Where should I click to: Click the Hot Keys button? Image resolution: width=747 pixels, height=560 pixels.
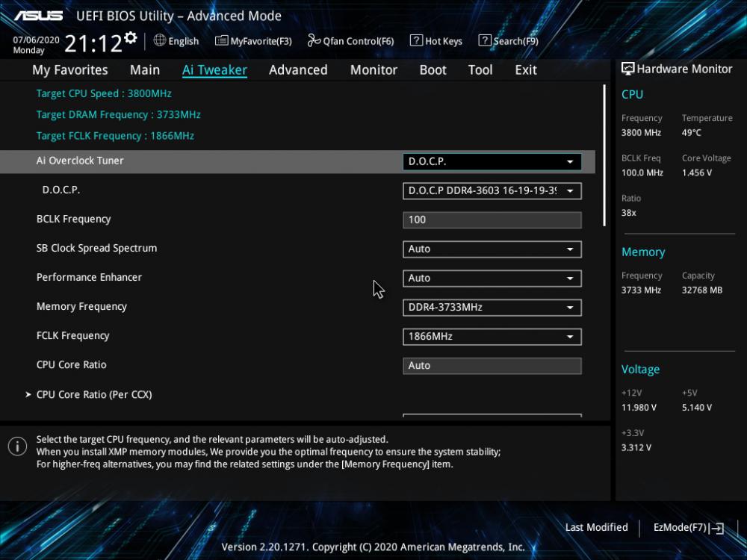point(436,41)
